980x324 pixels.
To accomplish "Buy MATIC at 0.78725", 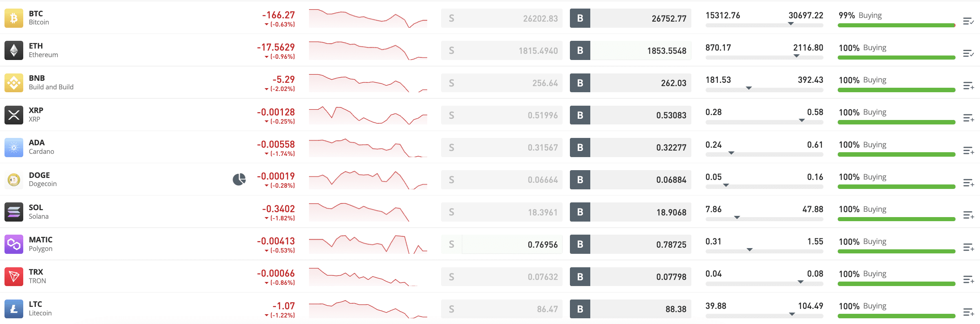I will pos(631,244).
